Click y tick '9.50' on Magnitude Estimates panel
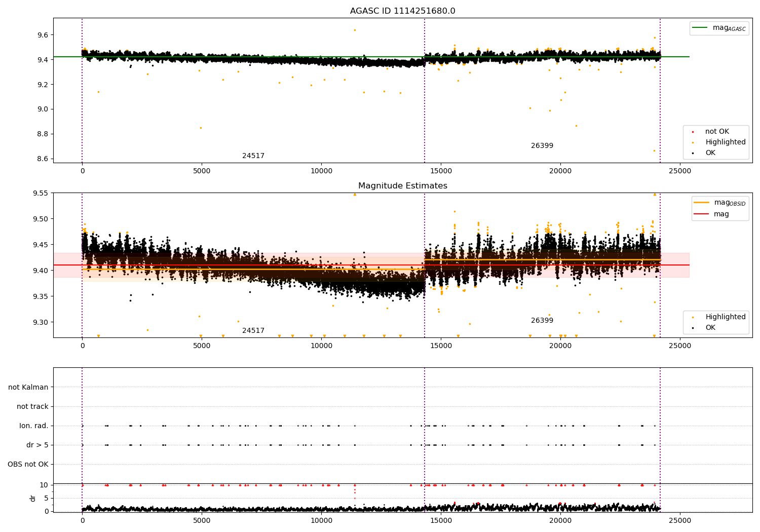 coord(41,219)
